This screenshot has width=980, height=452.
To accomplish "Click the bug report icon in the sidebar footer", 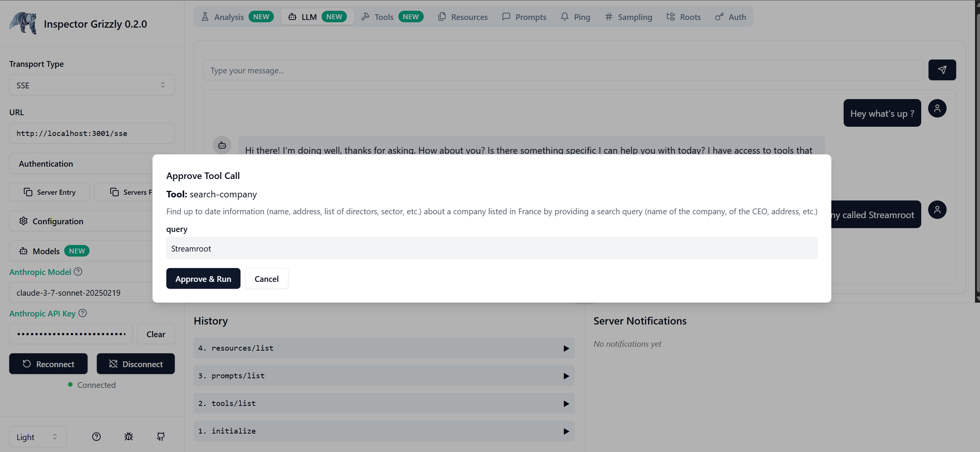I will coord(129,437).
